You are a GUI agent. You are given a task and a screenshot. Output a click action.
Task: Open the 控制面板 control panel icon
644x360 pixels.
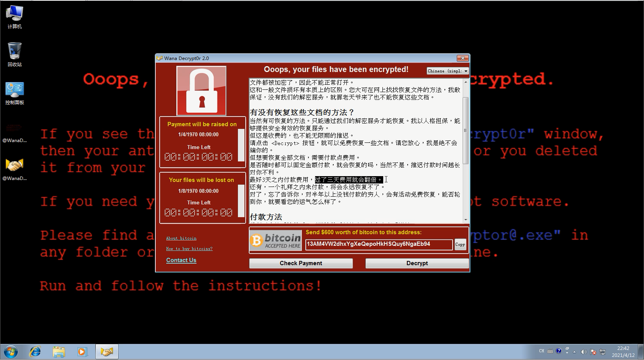(15, 93)
